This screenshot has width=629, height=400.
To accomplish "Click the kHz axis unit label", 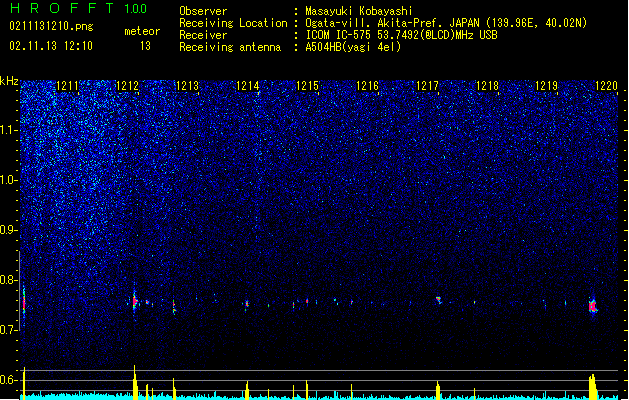I will click(x=9, y=81).
